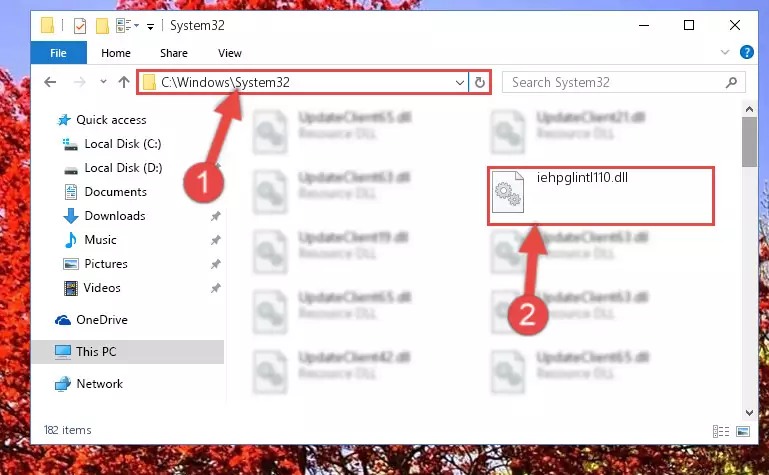
Task: Open Music in the navigation pane
Action: 100,240
